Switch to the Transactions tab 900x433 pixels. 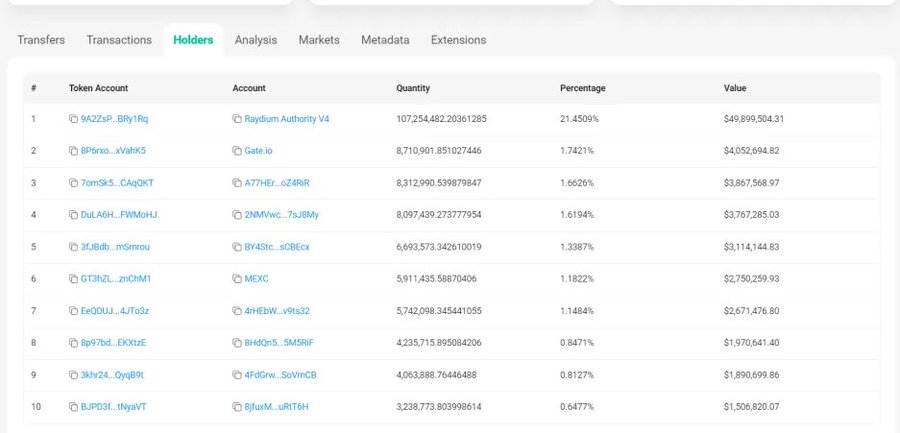tap(119, 40)
